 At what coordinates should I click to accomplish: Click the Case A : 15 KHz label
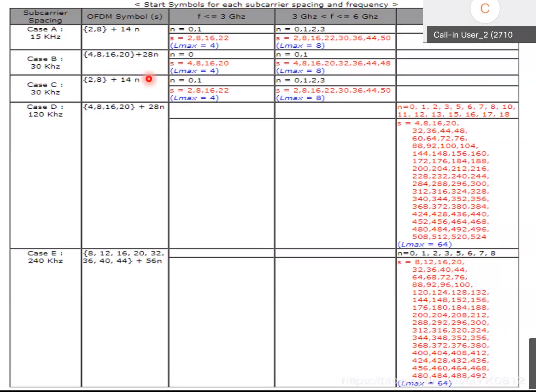pyautogui.click(x=44, y=33)
